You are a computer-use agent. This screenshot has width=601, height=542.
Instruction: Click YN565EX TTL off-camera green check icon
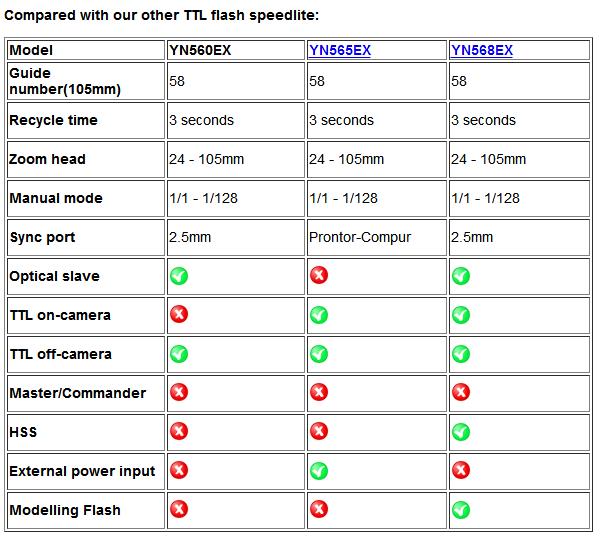pos(319,354)
